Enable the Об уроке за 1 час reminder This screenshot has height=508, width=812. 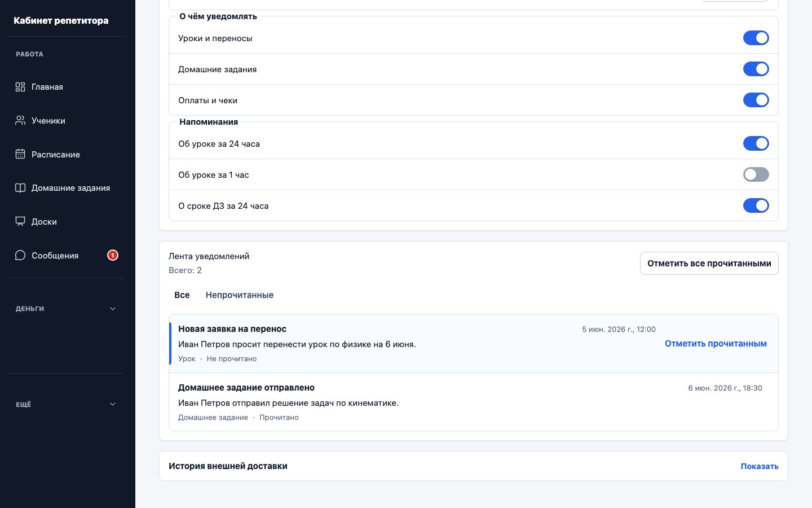[756, 174]
